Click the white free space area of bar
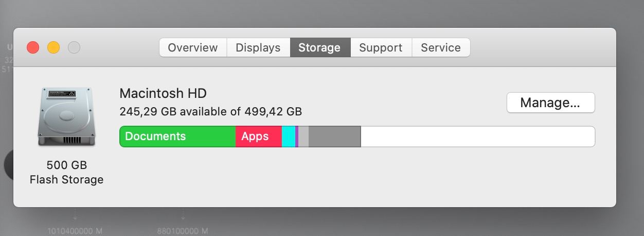This screenshot has height=236, width=644. (478, 137)
